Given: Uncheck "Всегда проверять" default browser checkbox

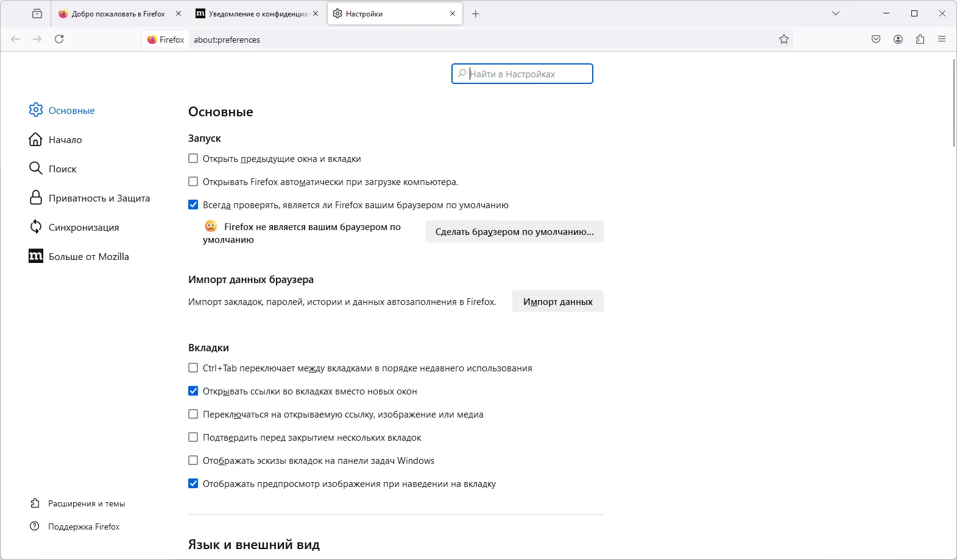Looking at the screenshot, I should tap(193, 205).
